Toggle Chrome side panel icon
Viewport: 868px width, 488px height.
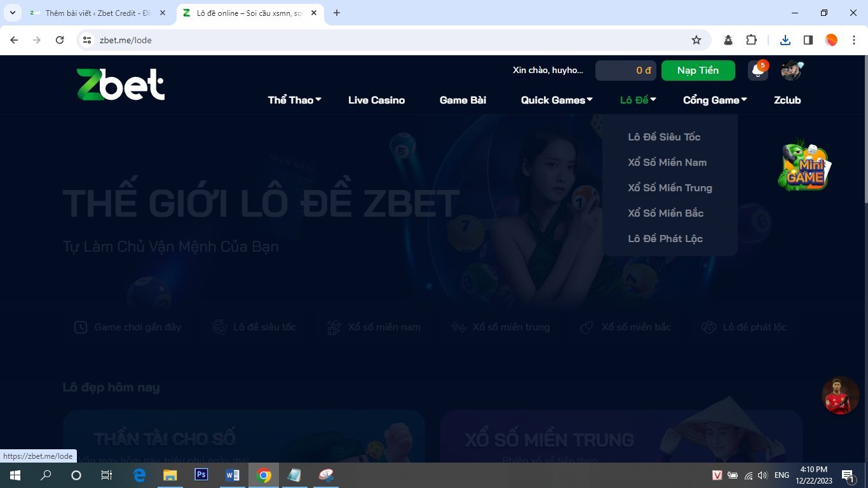coord(808,40)
